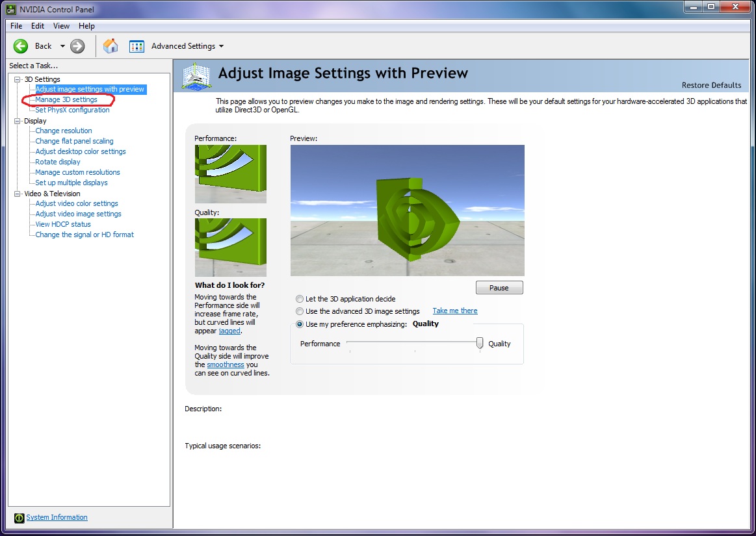The image size is (756, 536).
Task: Click the Forward arrow icon
Action: pos(77,45)
